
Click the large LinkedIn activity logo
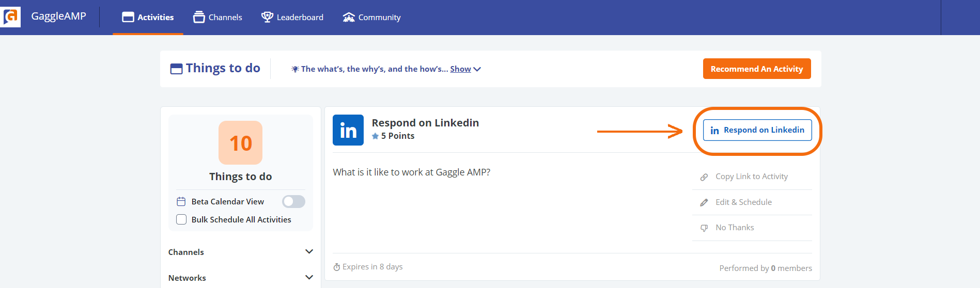[348, 130]
